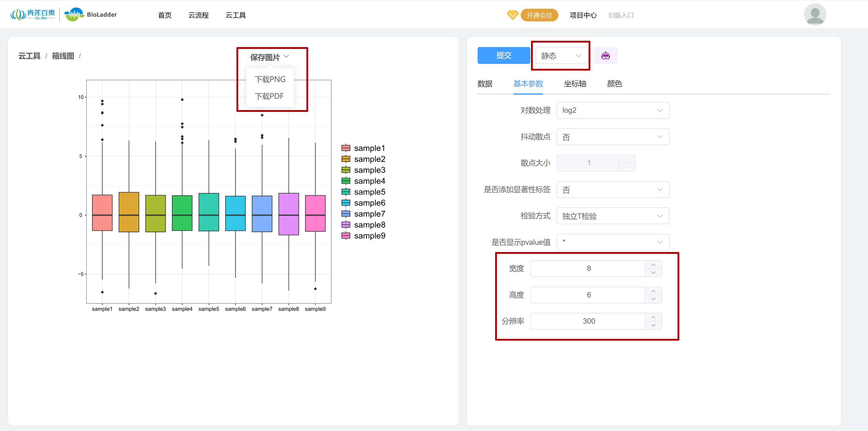Click the sample2 orange box in chart
868x431 pixels.
[129, 212]
